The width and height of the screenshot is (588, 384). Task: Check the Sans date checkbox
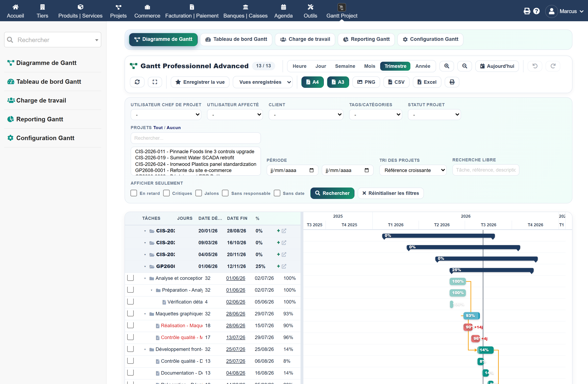coord(277,193)
